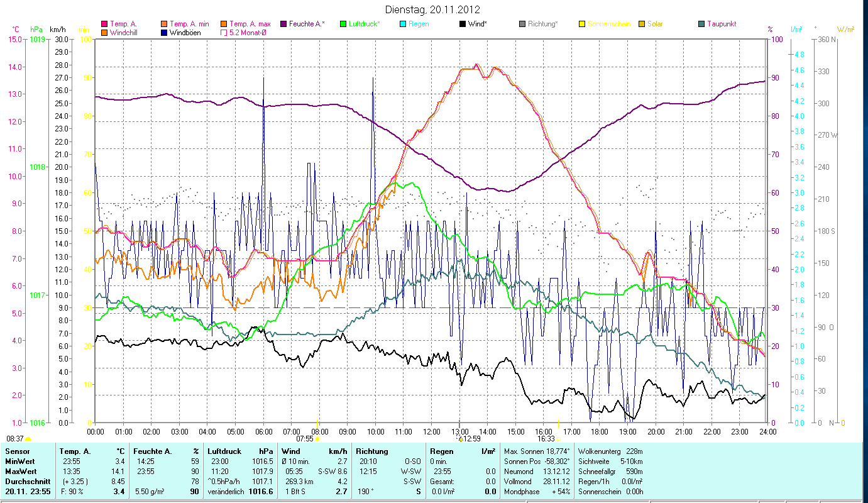Screen dimensions: 868x503
Task: Click the gray Richtung* legend swatch
Action: [522, 24]
